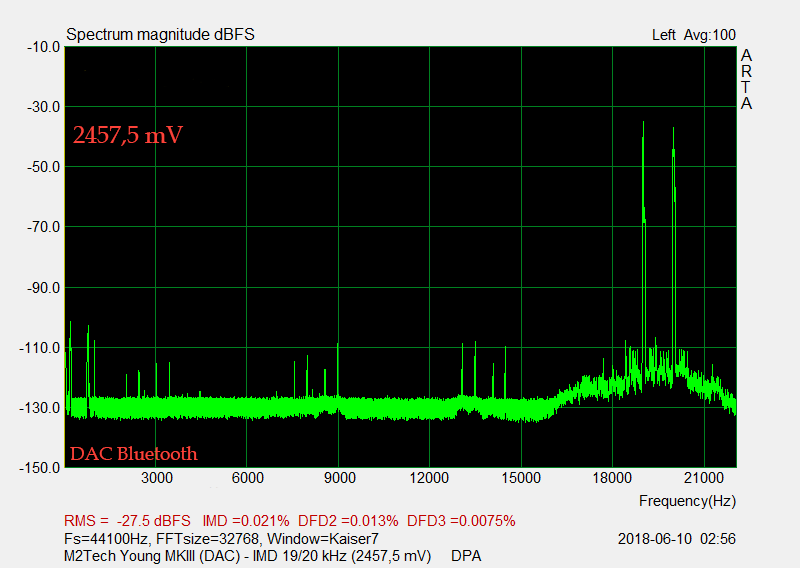Click the 'Spectrum magnitude dBFS' title

(x=160, y=35)
